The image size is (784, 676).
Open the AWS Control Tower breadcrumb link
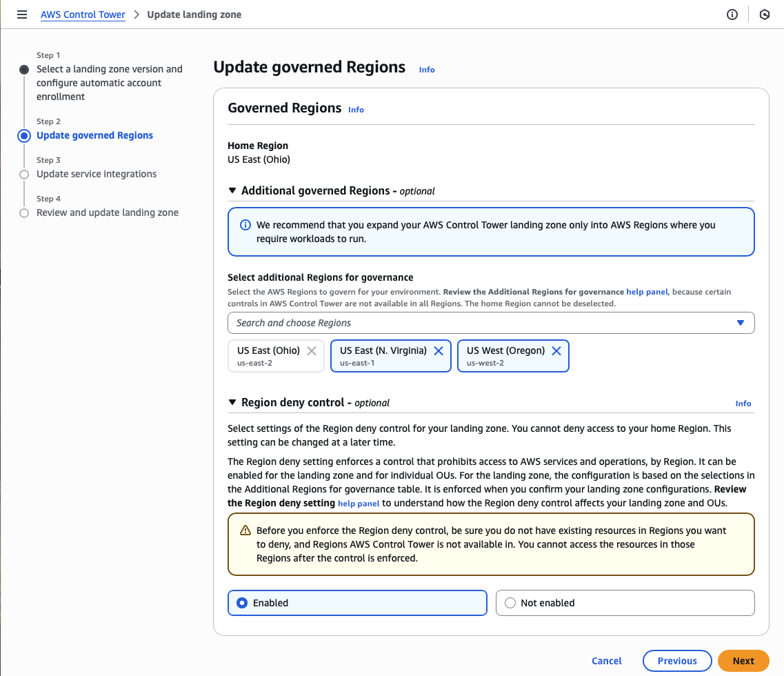click(x=83, y=14)
